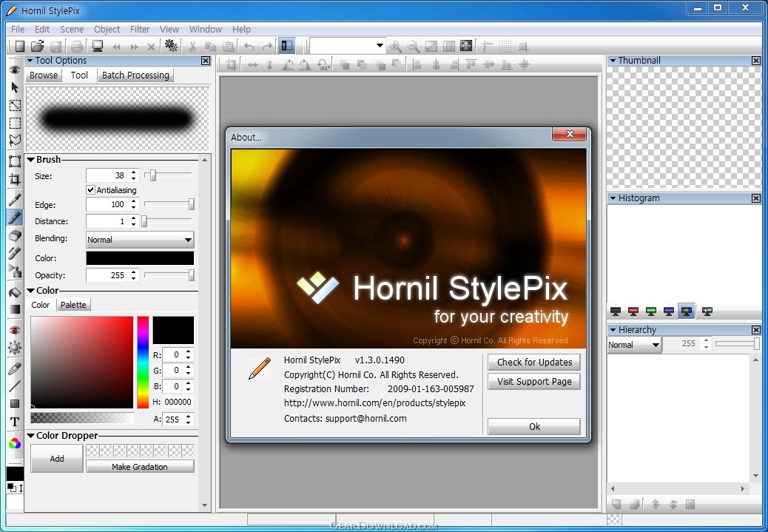
Task: Click the eye view tool at toolbox top
Action: [15, 70]
